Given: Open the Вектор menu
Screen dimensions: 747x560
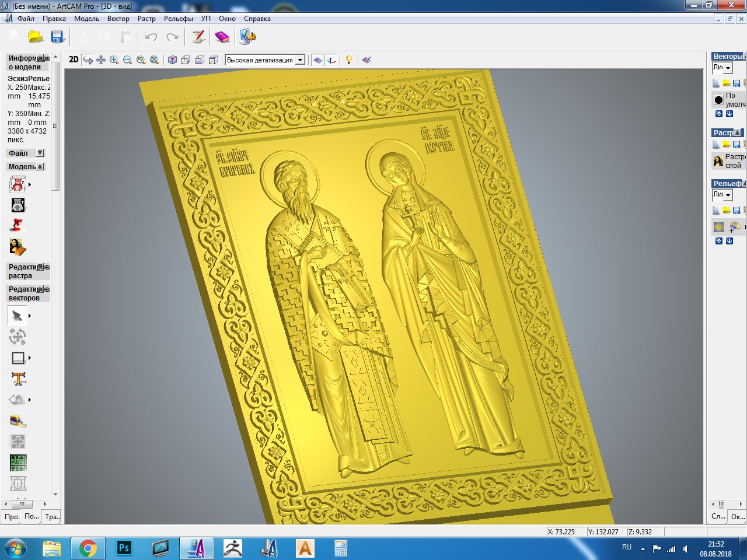Looking at the screenshot, I should [118, 19].
